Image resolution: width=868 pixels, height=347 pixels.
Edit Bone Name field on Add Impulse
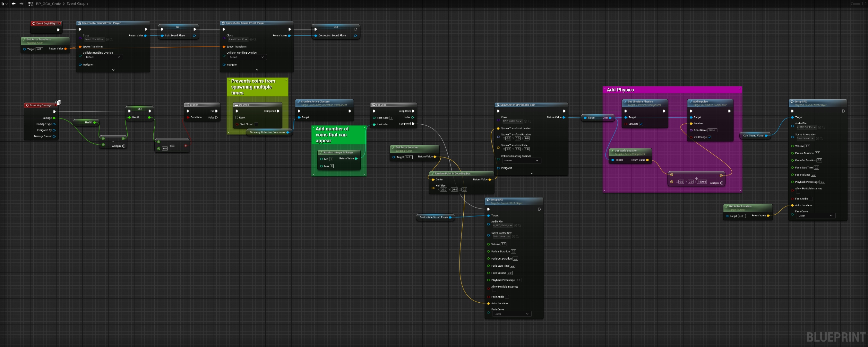point(712,130)
